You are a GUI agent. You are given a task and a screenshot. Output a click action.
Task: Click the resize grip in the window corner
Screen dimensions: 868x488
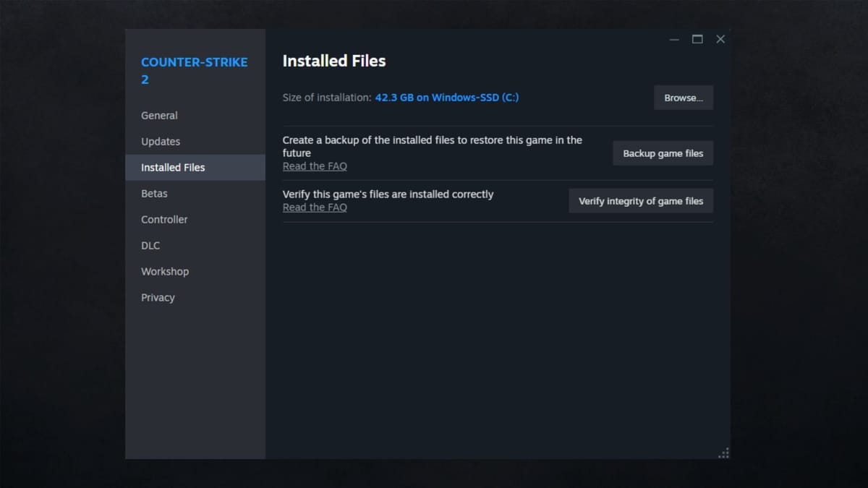coord(723,453)
